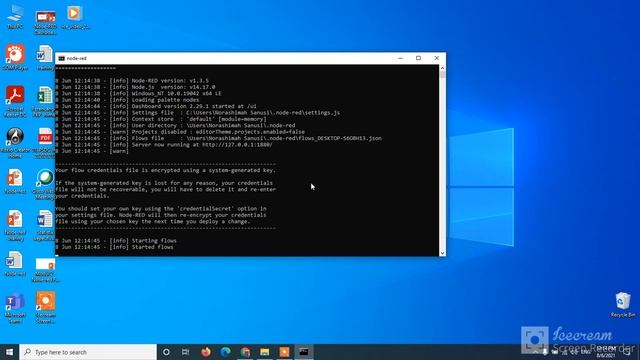
Task: Click the Type here to search box
Action: 88,352
